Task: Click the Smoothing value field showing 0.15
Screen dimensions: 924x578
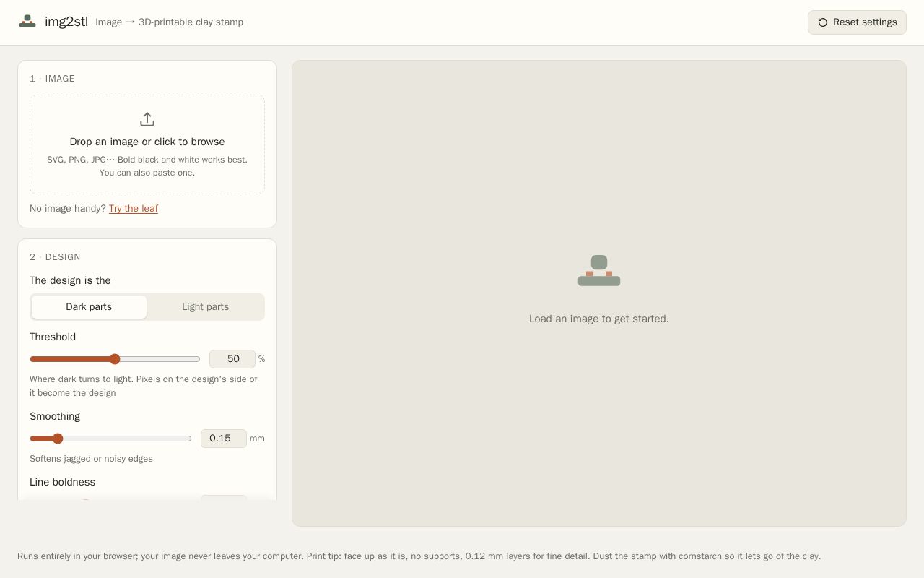Action: (x=224, y=439)
